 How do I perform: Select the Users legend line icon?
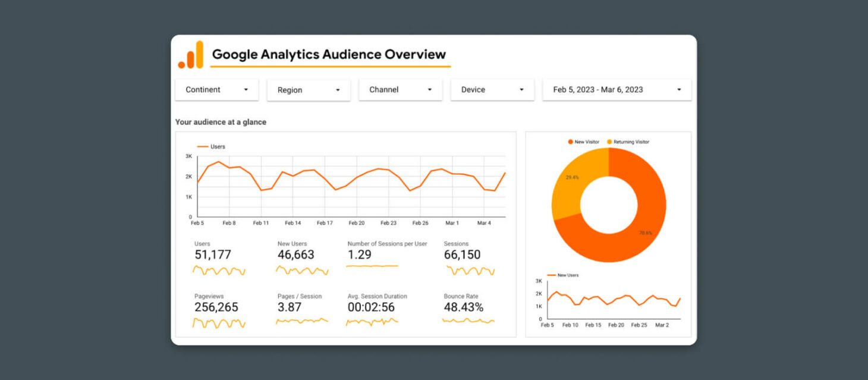point(202,146)
